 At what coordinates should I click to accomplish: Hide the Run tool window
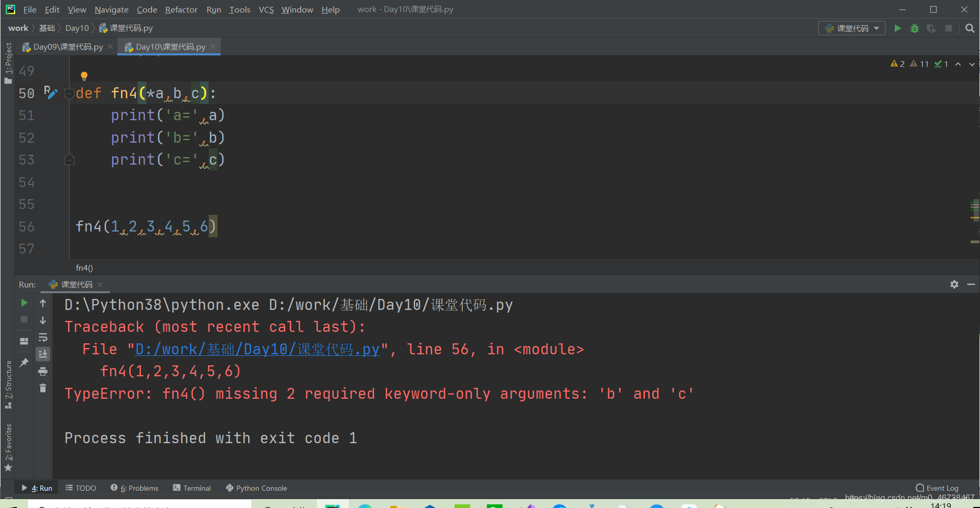pos(971,284)
